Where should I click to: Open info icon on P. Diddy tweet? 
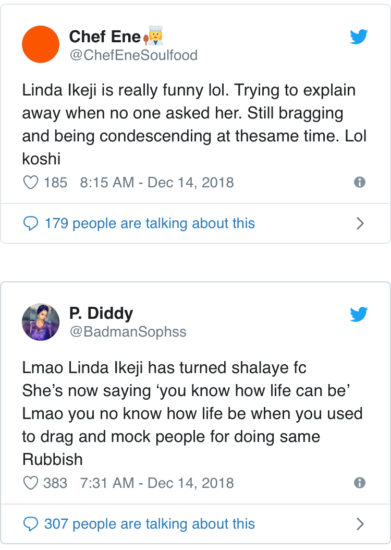(x=359, y=483)
